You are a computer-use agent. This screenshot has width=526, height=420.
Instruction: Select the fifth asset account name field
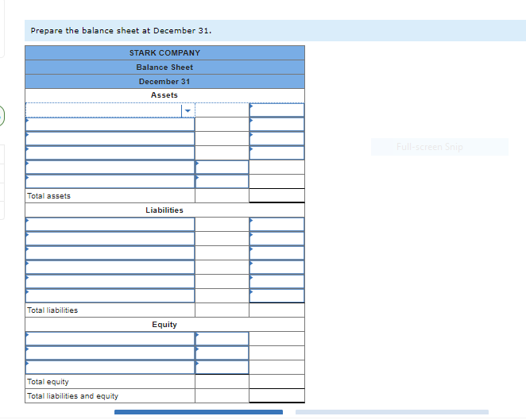coord(110,168)
